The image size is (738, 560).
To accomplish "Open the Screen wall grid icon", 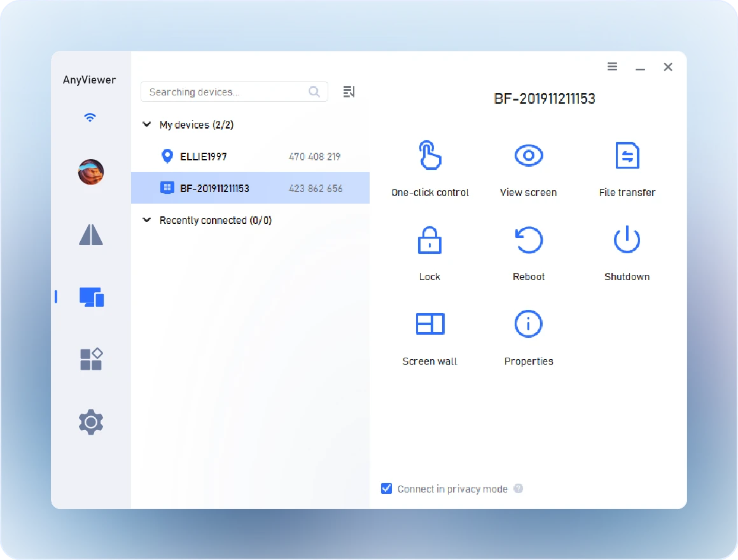I will pyautogui.click(x=429, y=324).
